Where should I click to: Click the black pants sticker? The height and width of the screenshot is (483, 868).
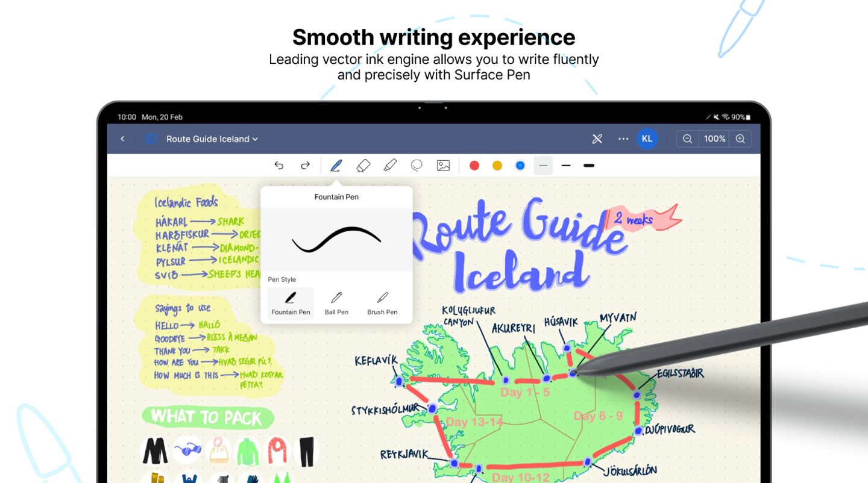coord(307,452)
